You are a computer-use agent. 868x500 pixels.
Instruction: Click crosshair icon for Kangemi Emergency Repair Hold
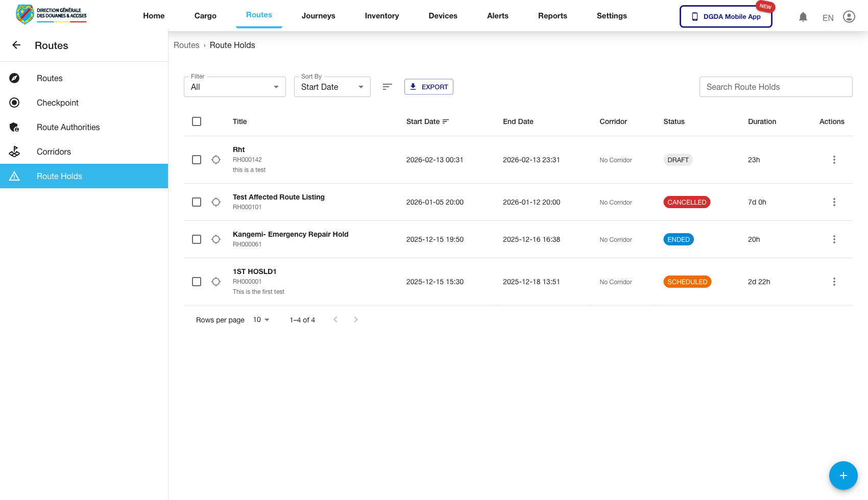[216, 239]
